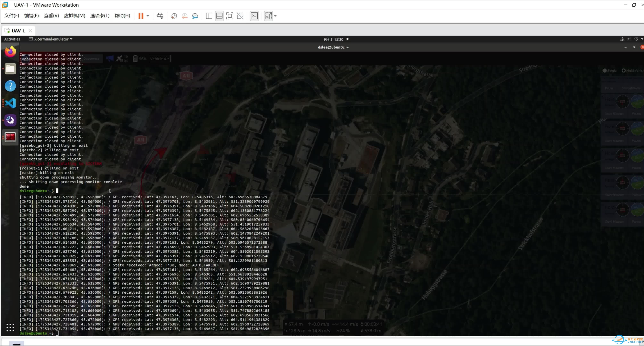Open the Files manager from the dock
The width and height of the screenshot is (644, 346).
(10, 69)
